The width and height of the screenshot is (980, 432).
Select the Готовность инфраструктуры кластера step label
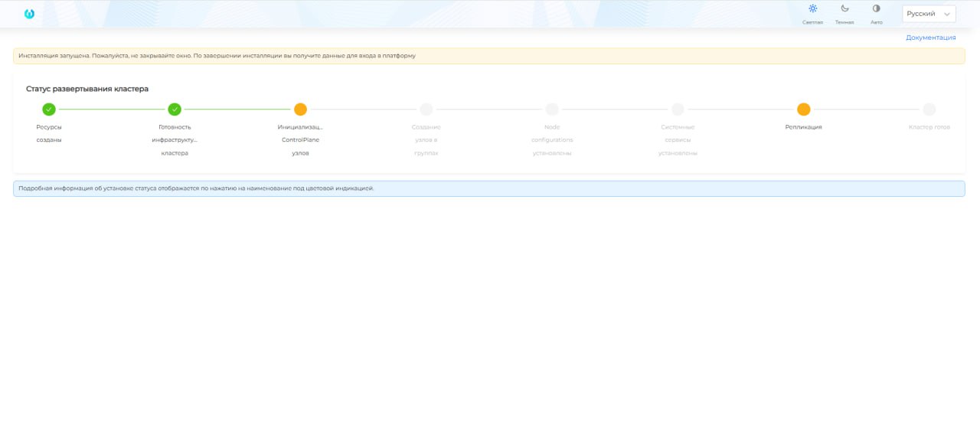click(175, 139)
